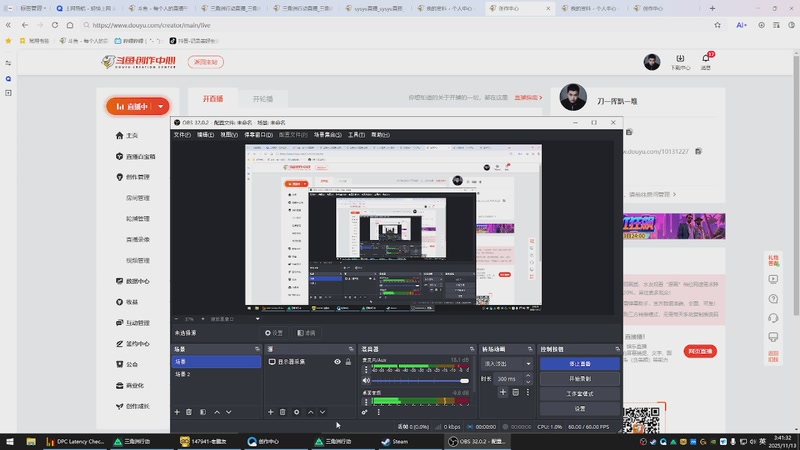Click return-to-main-site button beside Douyu logo

pos(206,62)
